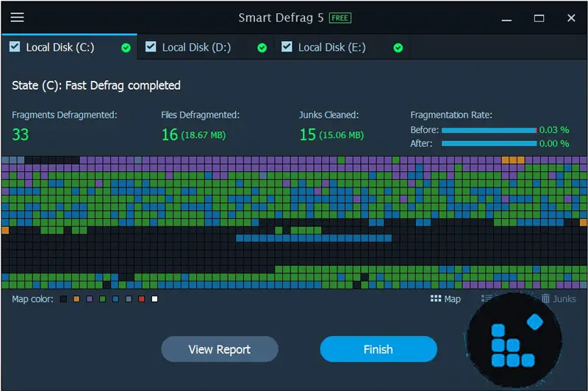Click green status checkmark on Local Disk (C:)

coord(126,48)
